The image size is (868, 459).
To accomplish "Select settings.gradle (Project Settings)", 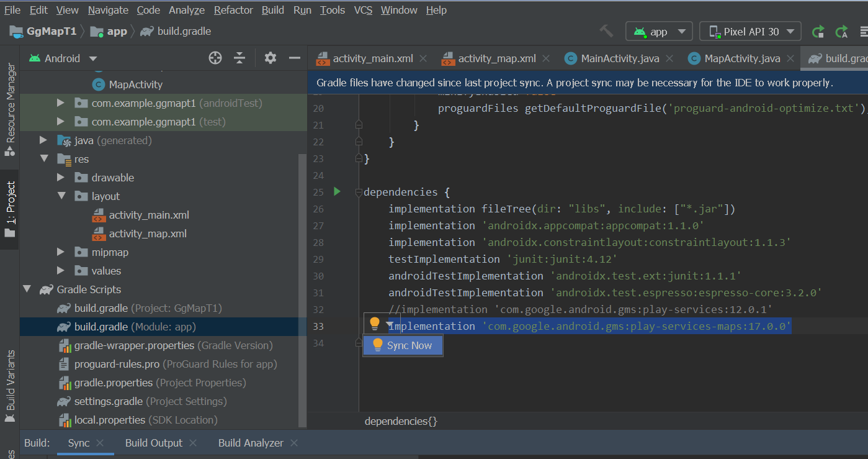I will tap(141, 401).
